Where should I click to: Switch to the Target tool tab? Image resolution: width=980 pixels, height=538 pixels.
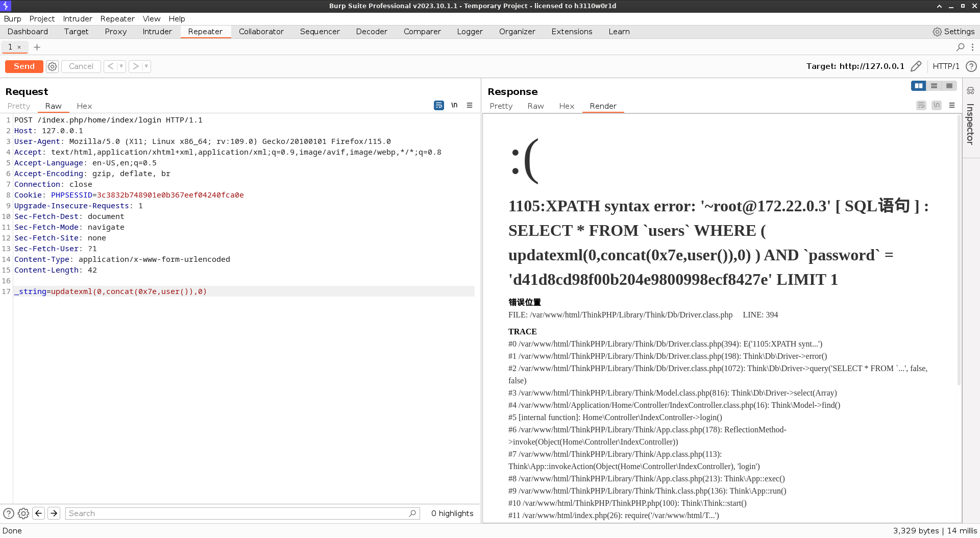(76, 32)
